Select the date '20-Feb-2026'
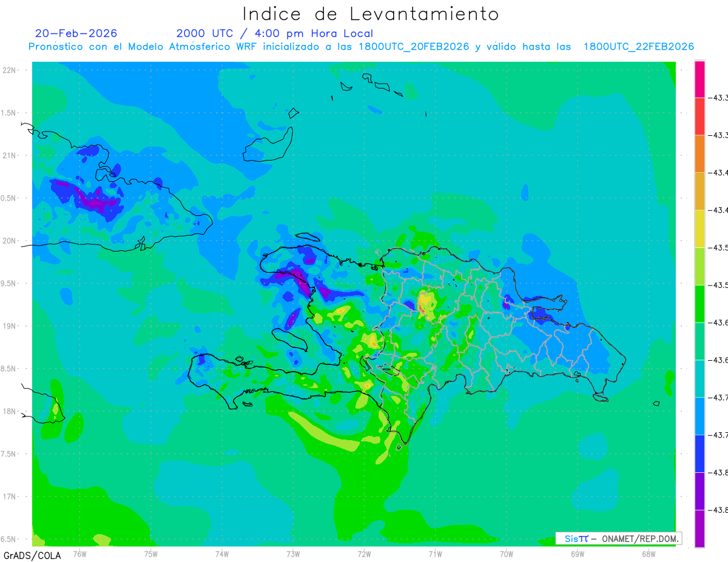Viewport: 728px width, 562px height. 76,33
